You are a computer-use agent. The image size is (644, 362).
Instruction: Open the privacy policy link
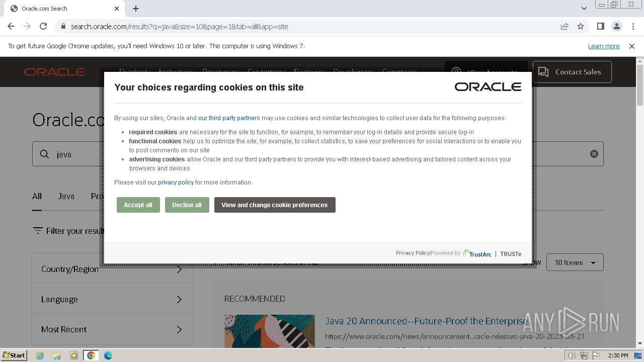pos(176,183)
